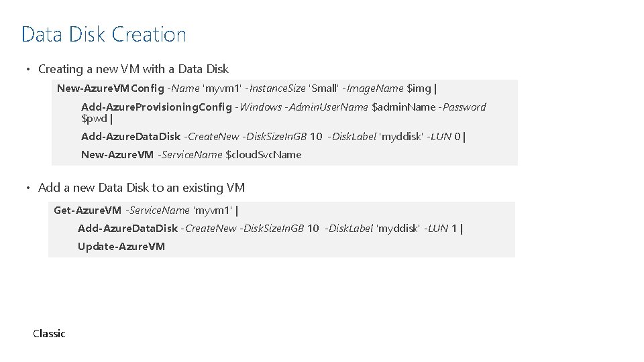Screen dimensions: 644x362
Task: Click the "Data Disk Creation" slide title
Action: (x=103, y=34)
